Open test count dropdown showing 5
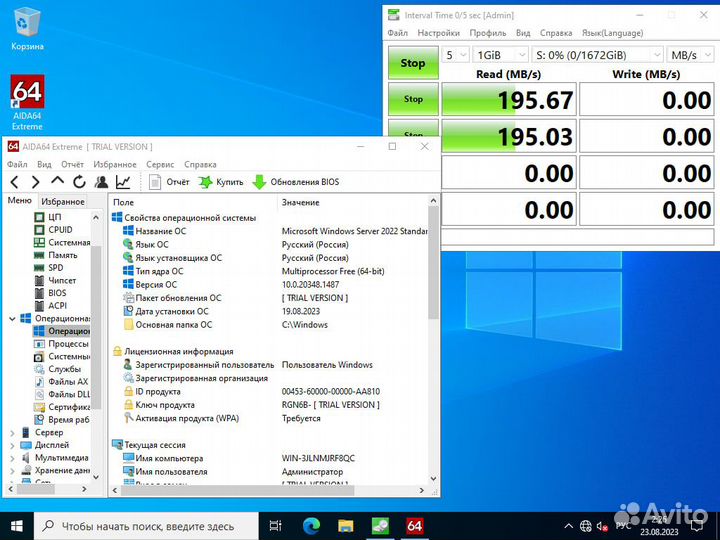Viewport: 720px width, 540px height. click(x=456, y=55)
